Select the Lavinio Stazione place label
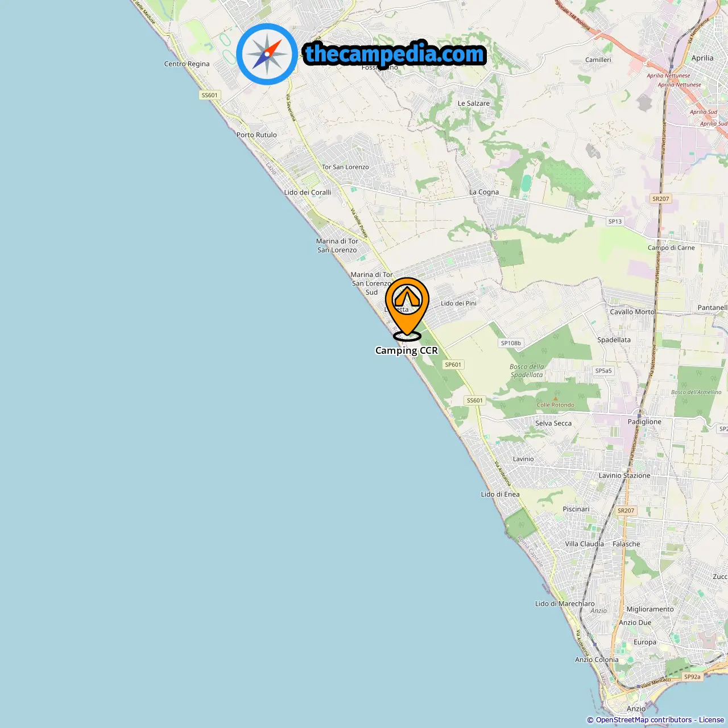Viewport: 728px width, 728px height. pos(624,475)
